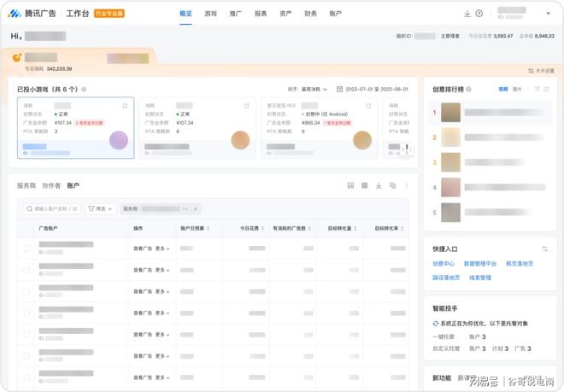Screen dimensions: 564x392
Task: Open the 筛选 filter dropdown
Action: 101,208
